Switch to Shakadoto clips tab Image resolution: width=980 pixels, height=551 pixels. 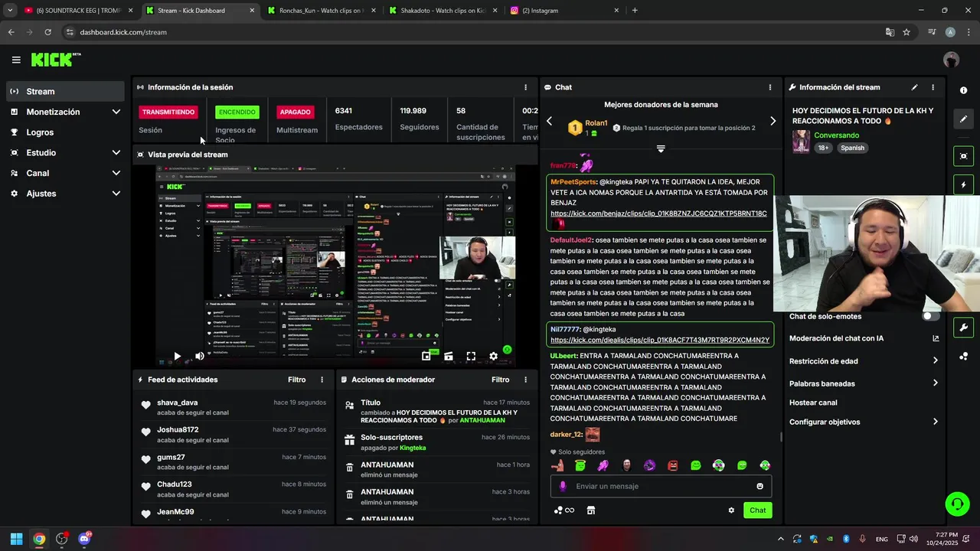click(442, 11)
